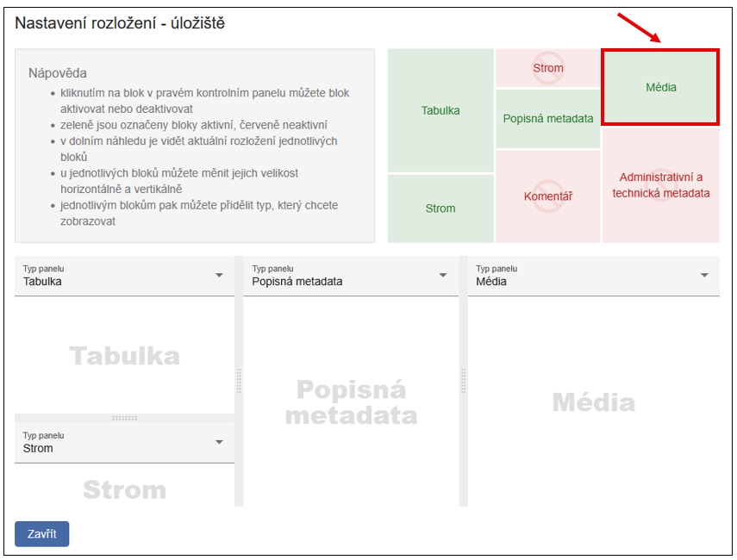Activate the Administrativní a technická metadata block
737x560 pixels.
point(661,186)
